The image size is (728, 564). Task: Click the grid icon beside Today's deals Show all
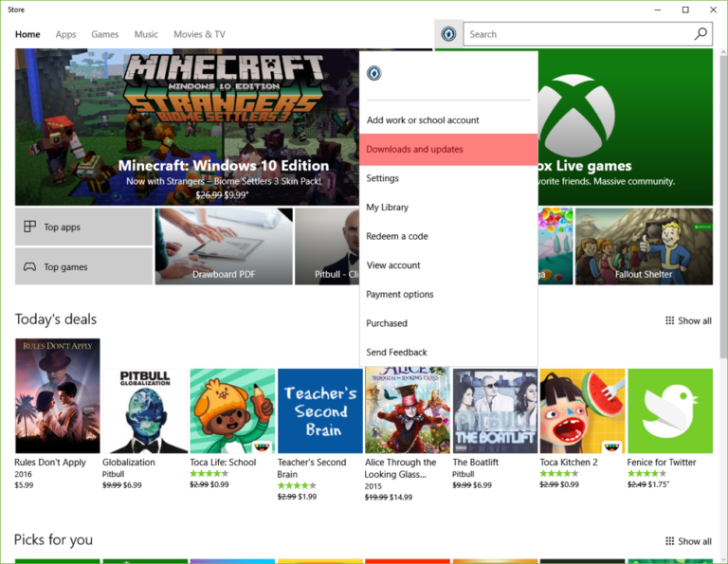[x=669, y=320]
